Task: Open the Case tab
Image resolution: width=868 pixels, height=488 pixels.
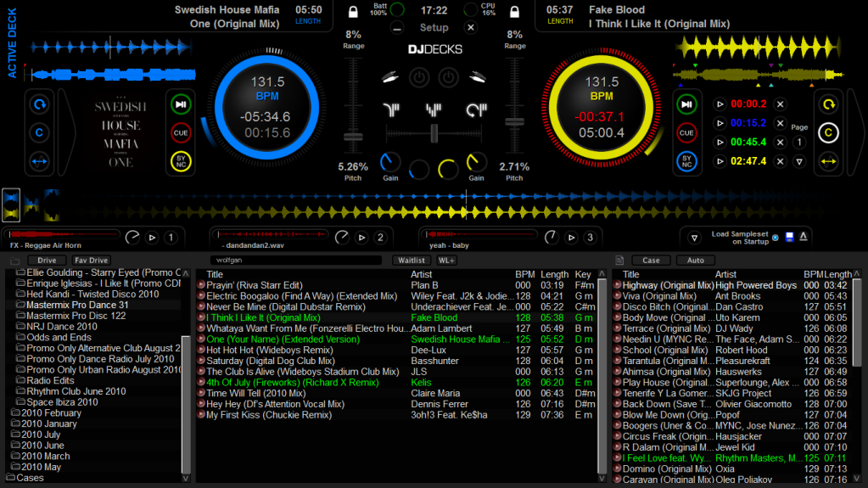Action: [651, 261]
